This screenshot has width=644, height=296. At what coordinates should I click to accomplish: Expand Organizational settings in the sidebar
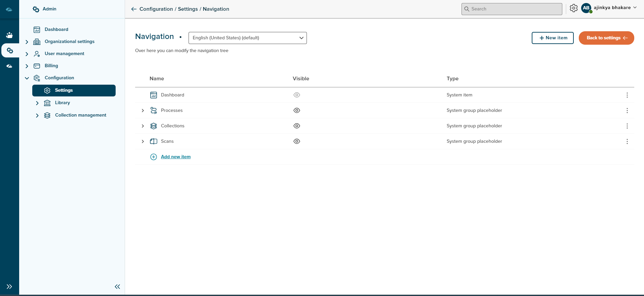[27, 42]
